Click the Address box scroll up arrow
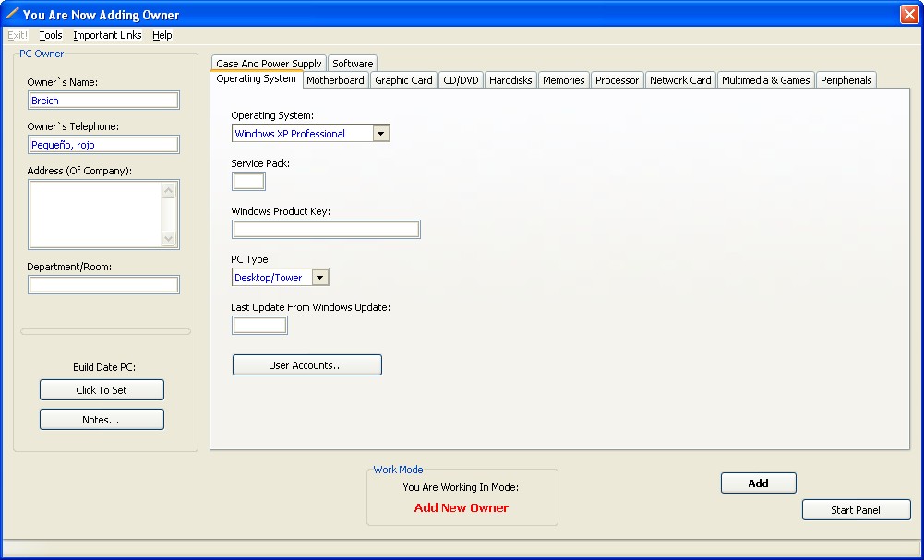Screen dimensions: 924x560 tap(169, 190)
